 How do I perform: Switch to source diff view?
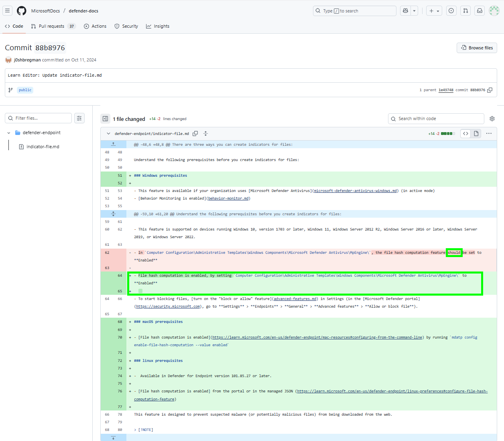click(x=465, y=133)
